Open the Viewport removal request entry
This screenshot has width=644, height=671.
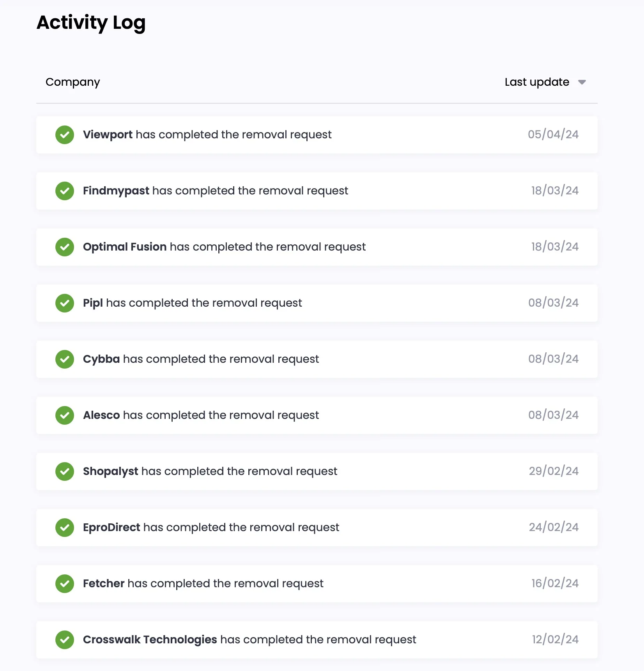[207, 135]
